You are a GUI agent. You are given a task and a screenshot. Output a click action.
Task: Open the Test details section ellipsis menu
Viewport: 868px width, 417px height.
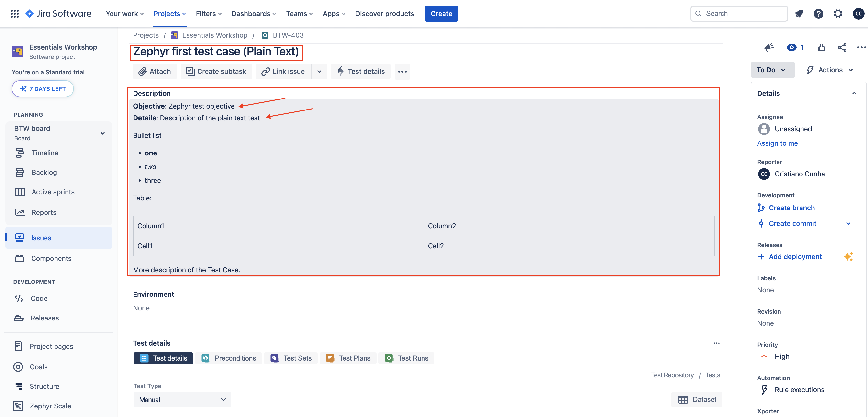[716, 343]
